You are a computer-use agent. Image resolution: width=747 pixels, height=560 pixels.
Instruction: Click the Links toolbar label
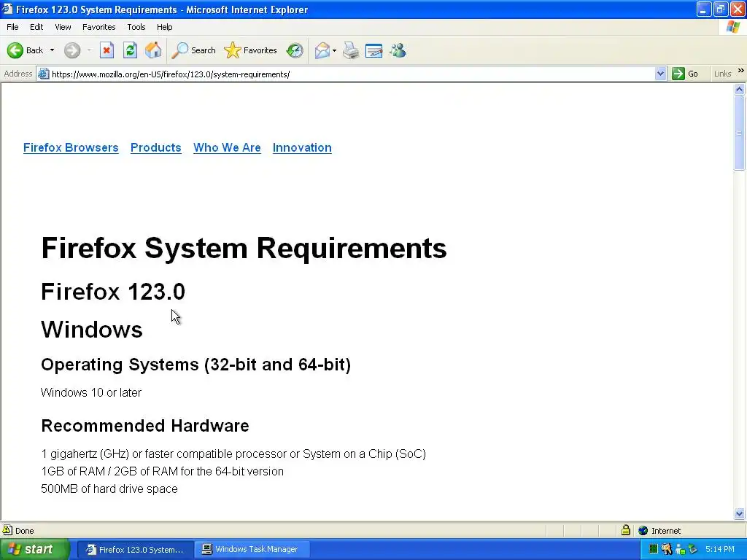click(x=722, y=74)
